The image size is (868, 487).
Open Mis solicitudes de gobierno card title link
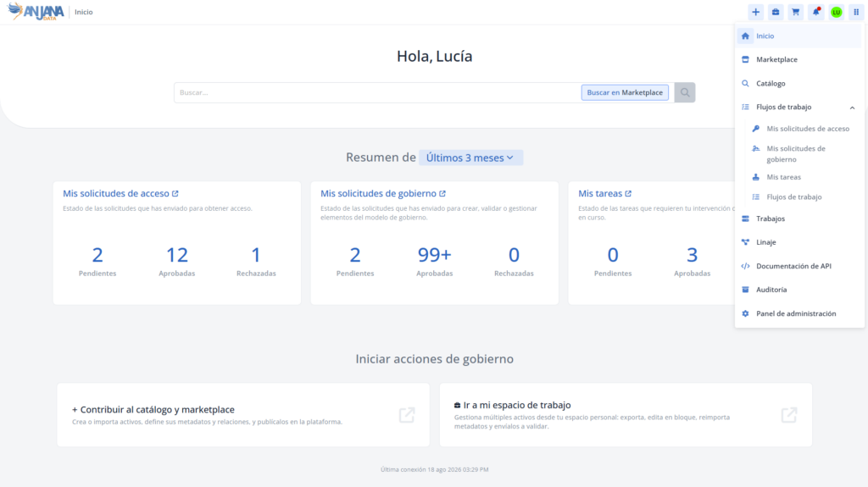coord(378,194)
